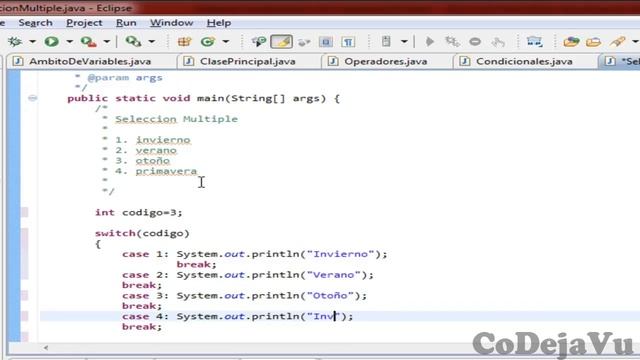This screenshot has height=360, width=640.
Task: Open the Project menu
Action: (84, 23)
